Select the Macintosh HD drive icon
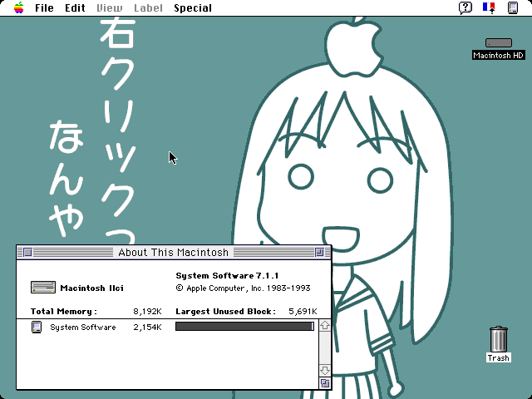This screenshot has width=532, height=399. point(499,42)
